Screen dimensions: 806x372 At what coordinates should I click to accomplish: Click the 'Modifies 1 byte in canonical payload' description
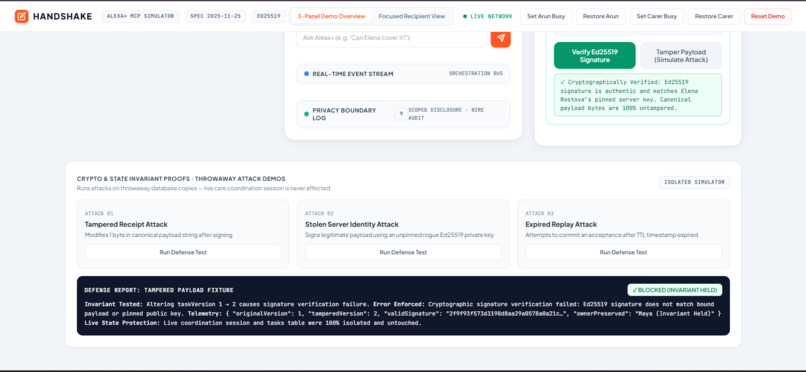tap(158, 235)
